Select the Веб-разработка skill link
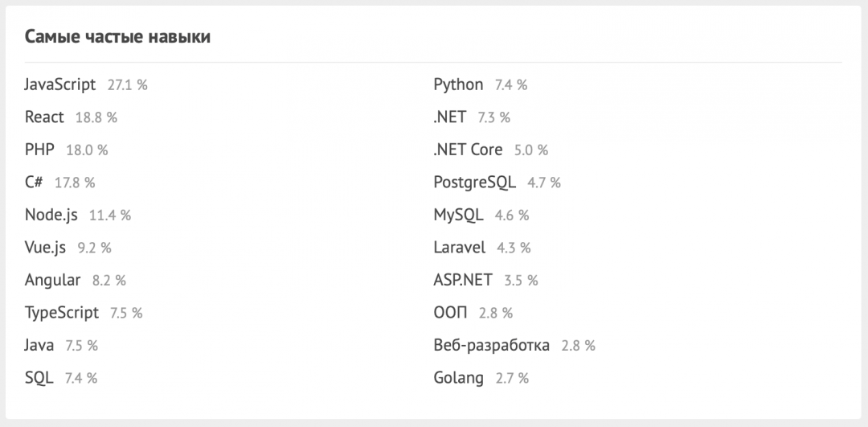Viewport: 868px width, 427px height. tap(491, 345)
